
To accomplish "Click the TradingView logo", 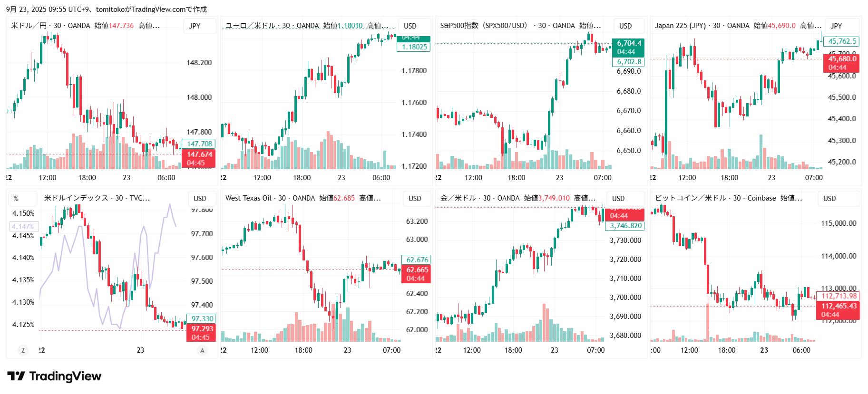I will (x=54, y=376).
